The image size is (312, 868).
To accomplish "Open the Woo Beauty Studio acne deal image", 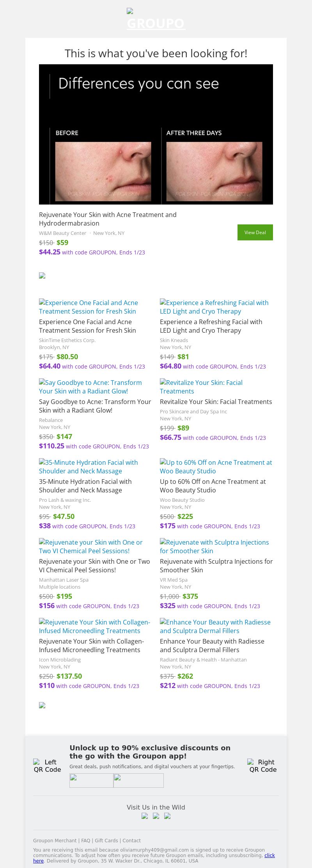I will coord(216,467).
